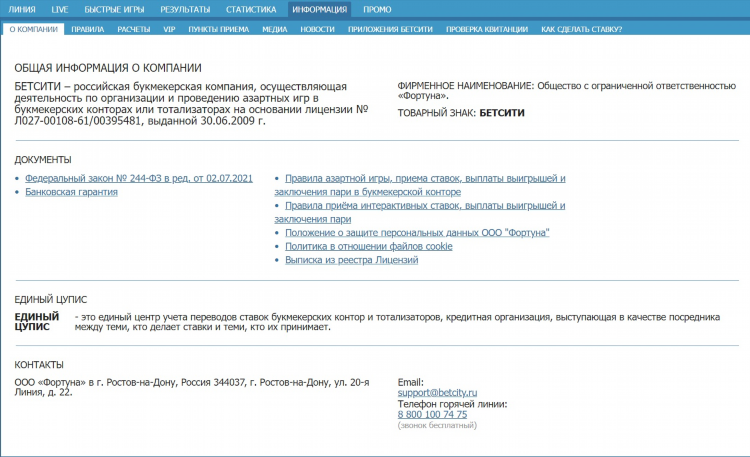The width and height of the screenshot is (750, 457).
Task: Open Правила приёма интерактивных ставок link
Action: (x=420, y=212)
